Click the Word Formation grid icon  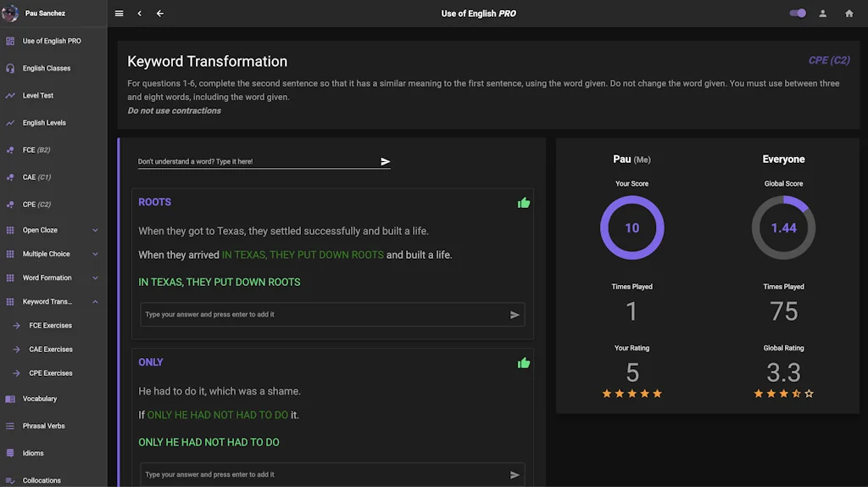pyautogui.click(x=10, y=277)
